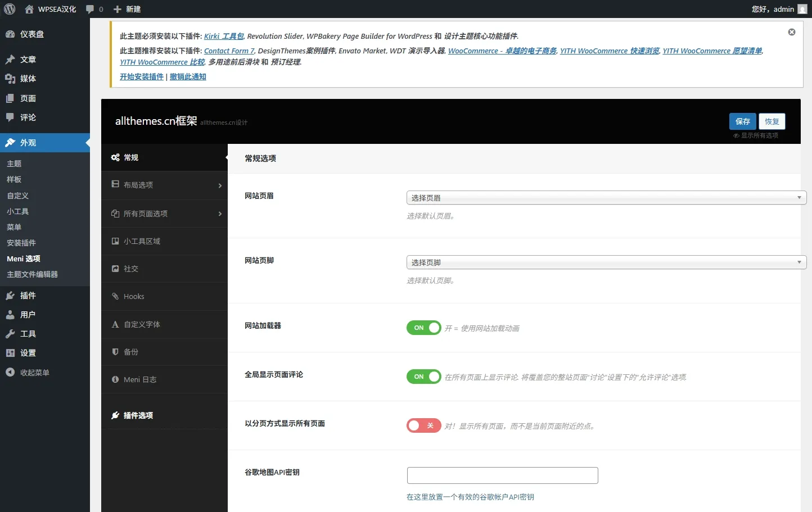Click the 开始安装插件 link
Viewport: 812px width, 512px height.
pyautogui.click(x=142, y=76)
